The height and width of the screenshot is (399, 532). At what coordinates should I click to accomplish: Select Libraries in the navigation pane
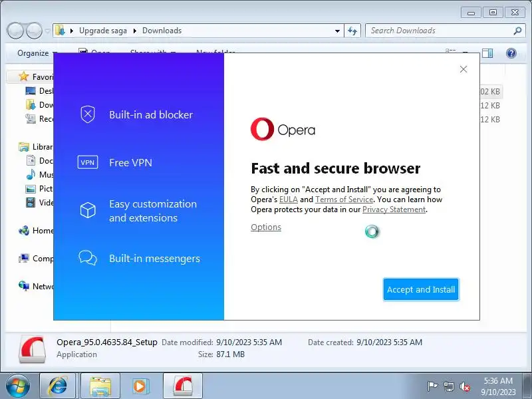[36, 146]
